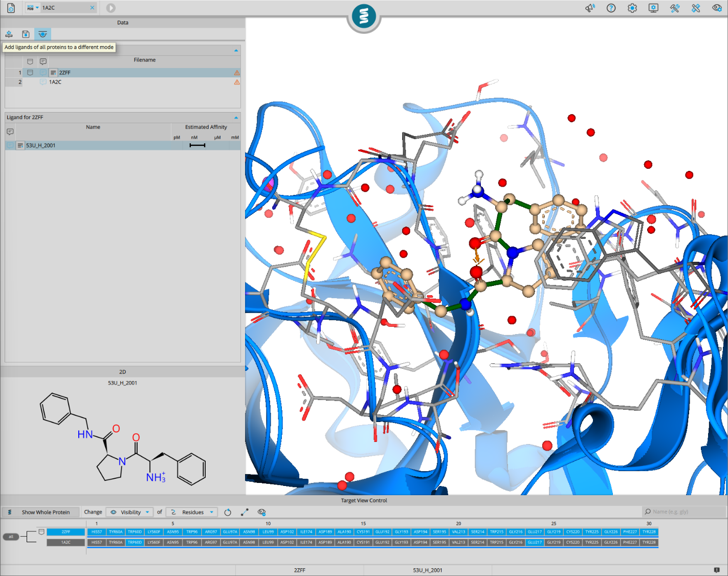Toggle the label bubble for 1A2C row
The width and height of the screenshot is (728, 576).
(43, 82)
